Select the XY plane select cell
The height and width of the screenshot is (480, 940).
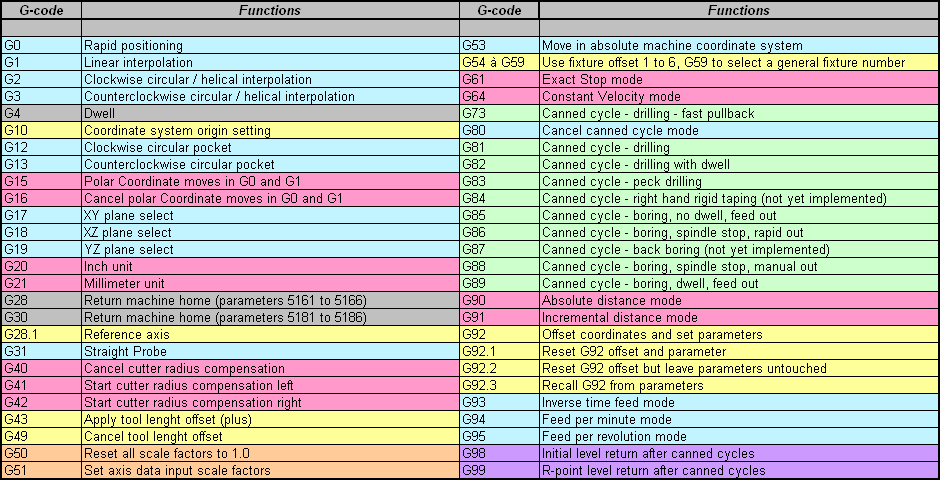click(x=270, y=215)
